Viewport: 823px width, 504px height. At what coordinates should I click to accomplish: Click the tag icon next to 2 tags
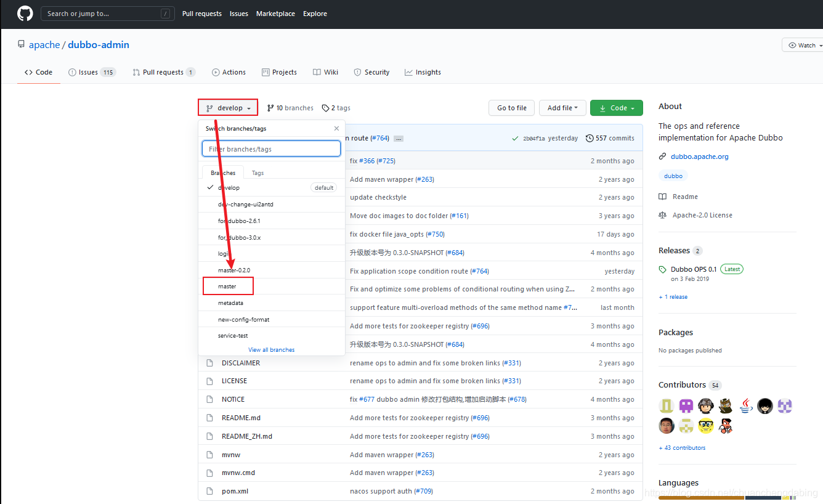pyautogui.click(x=325, y=108)
